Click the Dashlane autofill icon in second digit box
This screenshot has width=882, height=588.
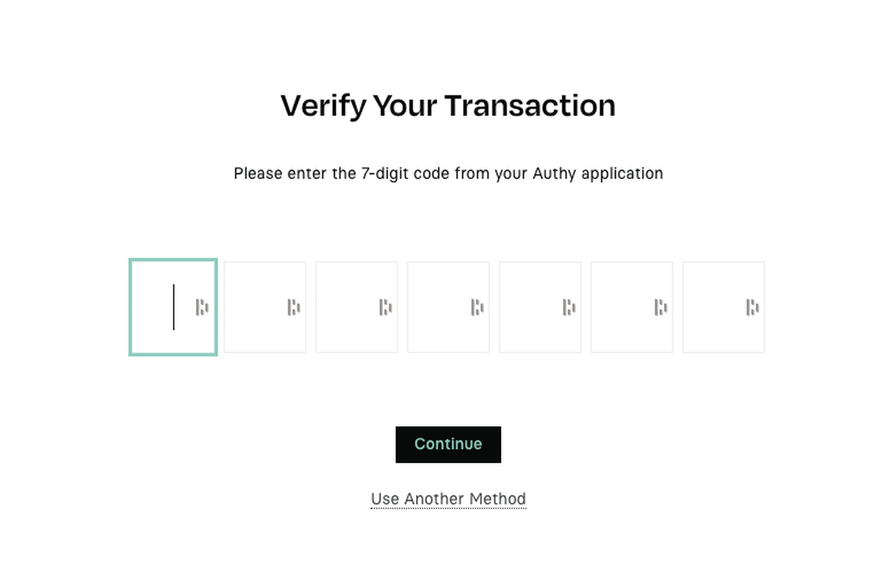point(294,307)
